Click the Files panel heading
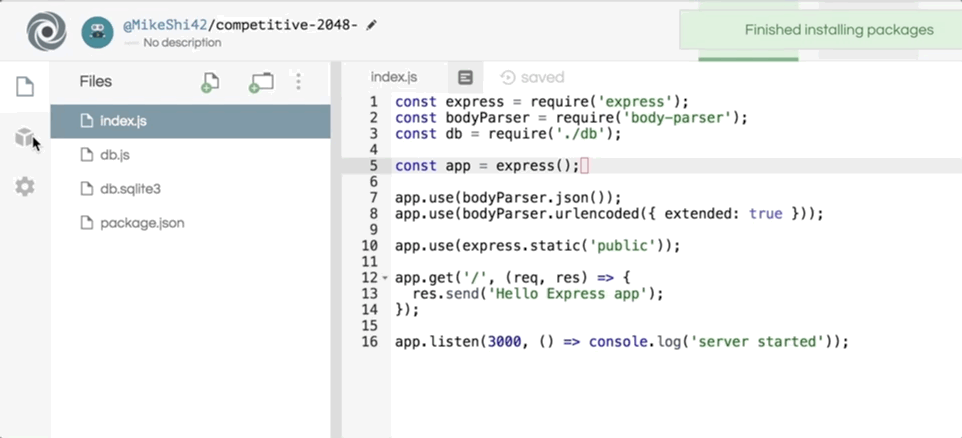Screen dimensions: 962x438 click(x=96, y=82)
